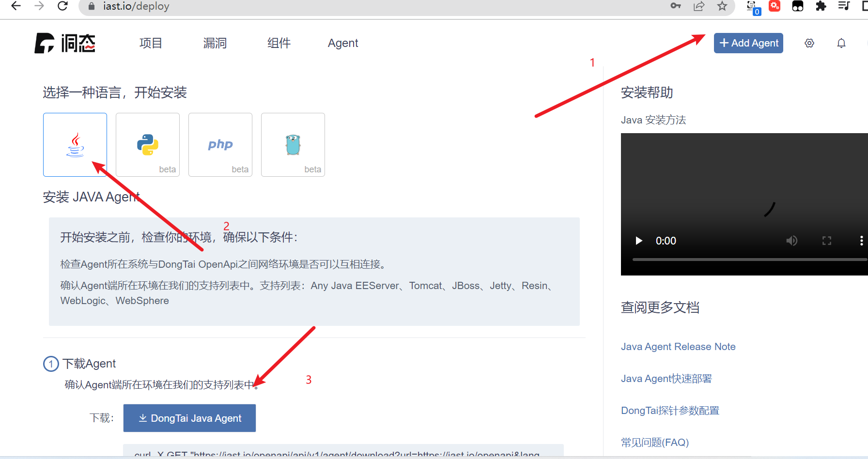The height and width of the screenshot is (459, 868).
Task: Open DongTai探针参数配置 link
Action: pyautogui.click(x=670, y=411)
